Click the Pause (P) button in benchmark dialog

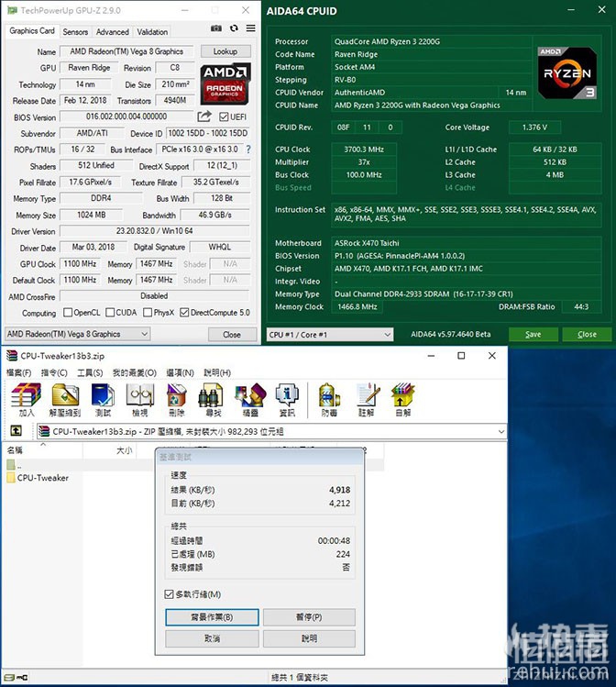click(x=309, y=617)
